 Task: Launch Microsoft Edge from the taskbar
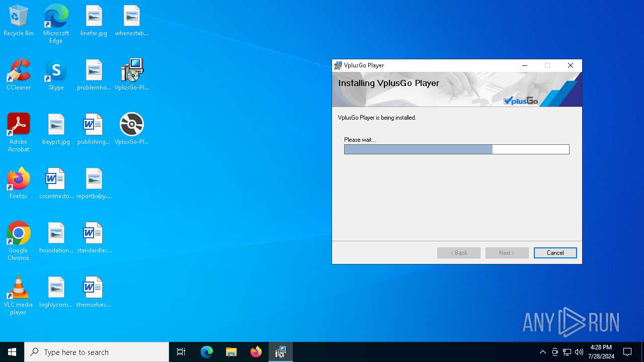[x=207, y=352]
